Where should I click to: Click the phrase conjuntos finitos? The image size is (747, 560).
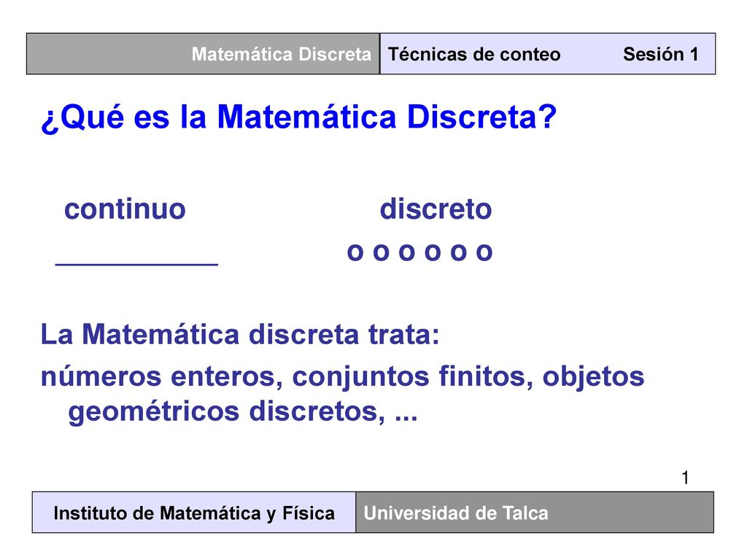[412, 377]
